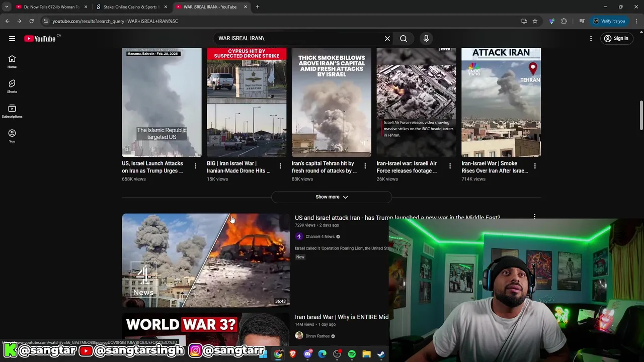Bookmark this page with the star
This screenshot has height=362, width=644.
[x=535, y=21]
